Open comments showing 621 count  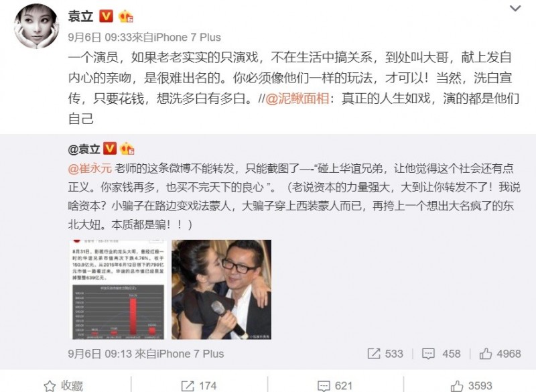click(335, 386)
